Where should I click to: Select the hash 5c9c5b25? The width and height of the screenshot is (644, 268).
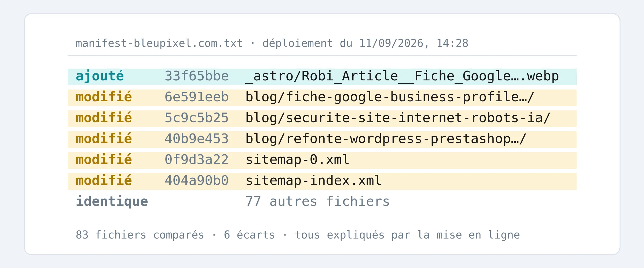[x=196, y=118]
